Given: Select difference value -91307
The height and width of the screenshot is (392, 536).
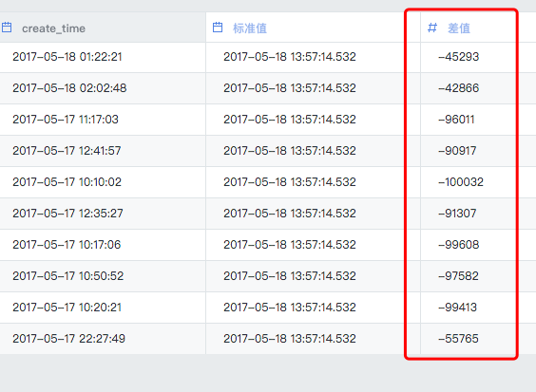Looking at the screenshot, I should pyautogui.click(x=457, y=214).
